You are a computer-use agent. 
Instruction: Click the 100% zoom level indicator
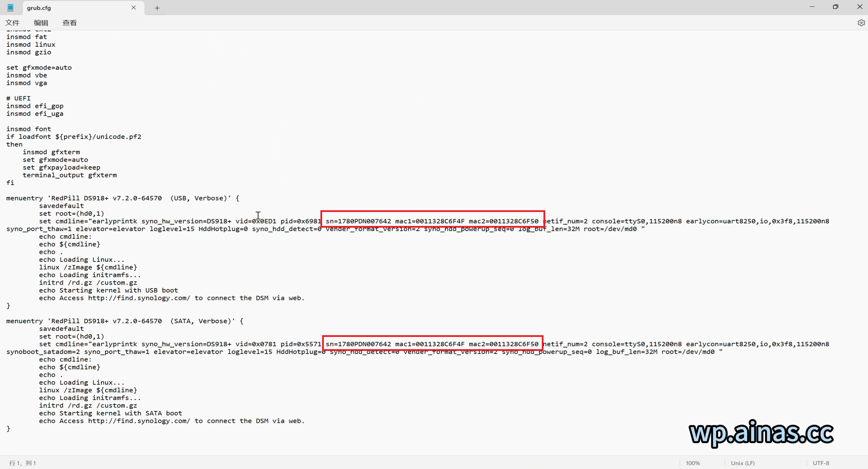click(x=692, y=463)
